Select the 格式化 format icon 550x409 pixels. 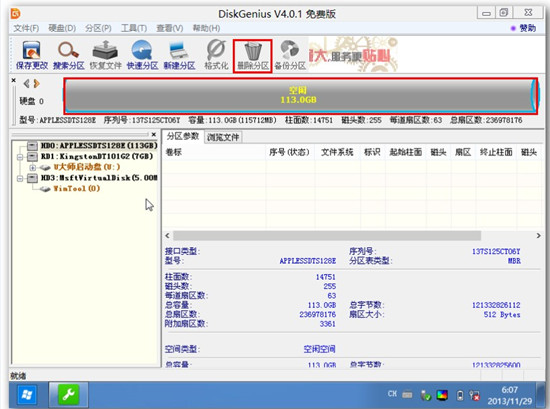[x=216, y=55]
